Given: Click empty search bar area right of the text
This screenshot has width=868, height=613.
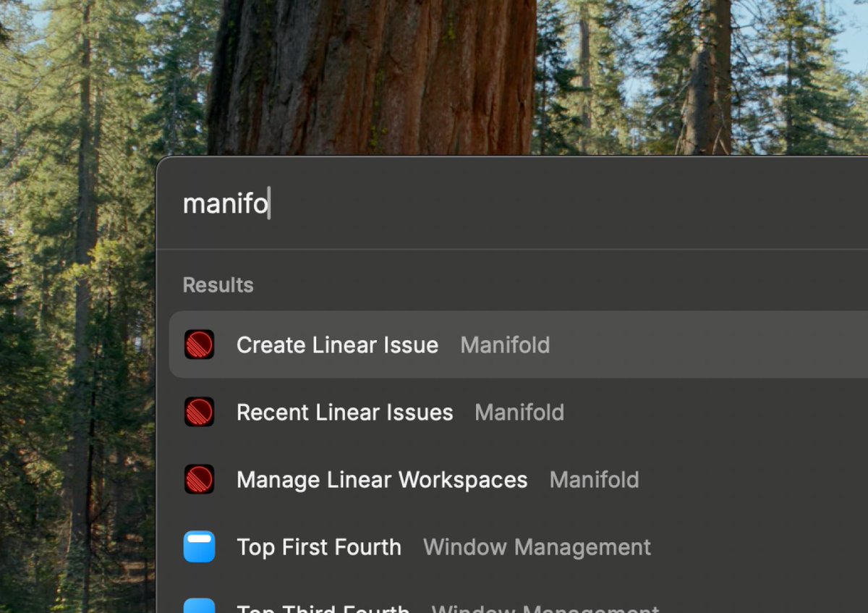Looking at the screenshot, I should coord(579,204).
